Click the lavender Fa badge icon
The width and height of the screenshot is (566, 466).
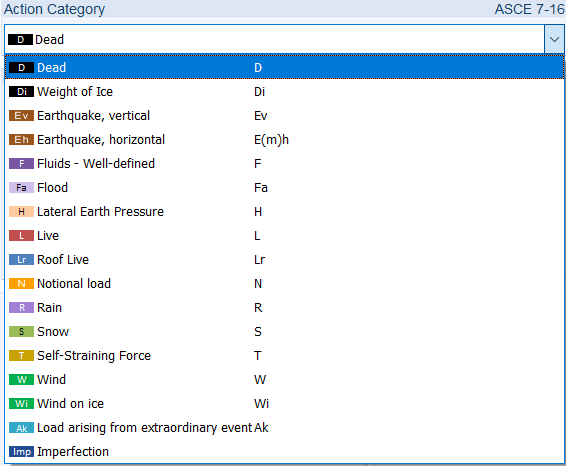pyautogui.click(x=21, y=188)
